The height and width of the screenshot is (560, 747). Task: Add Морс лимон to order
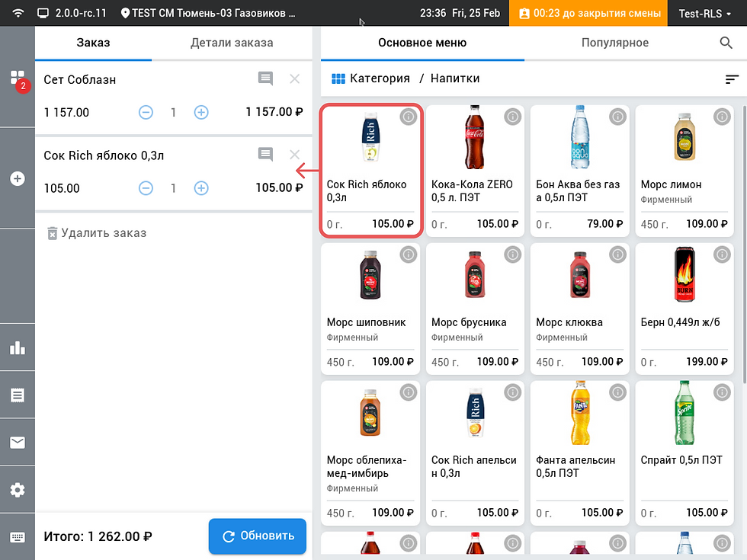click(684, 171)
